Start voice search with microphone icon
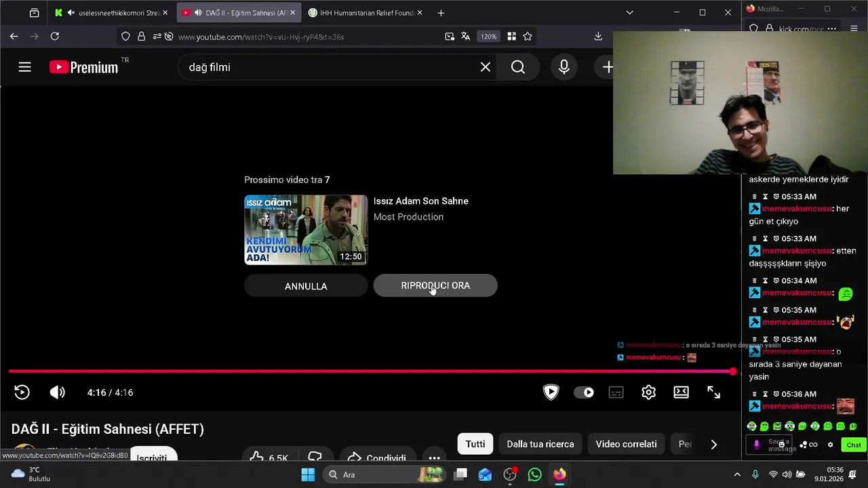The height and width of the screenshot is (488, 868). 564,67
